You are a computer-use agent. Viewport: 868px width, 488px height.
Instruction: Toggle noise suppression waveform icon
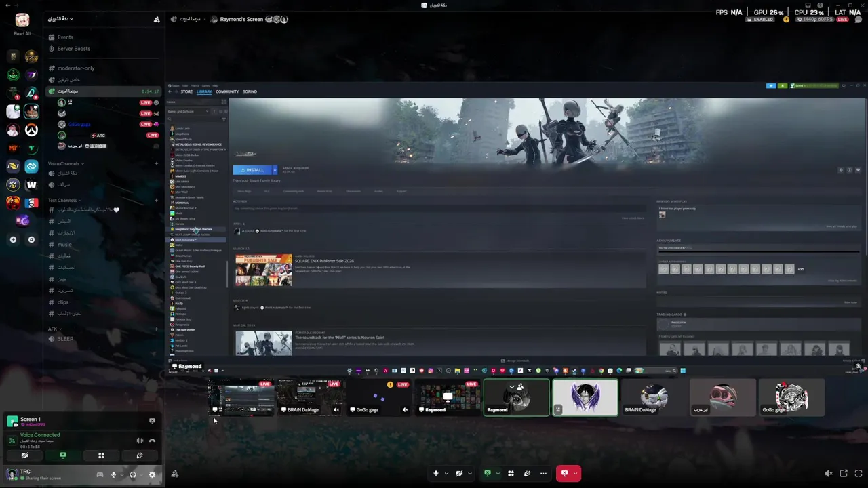(x=140, y=441)
